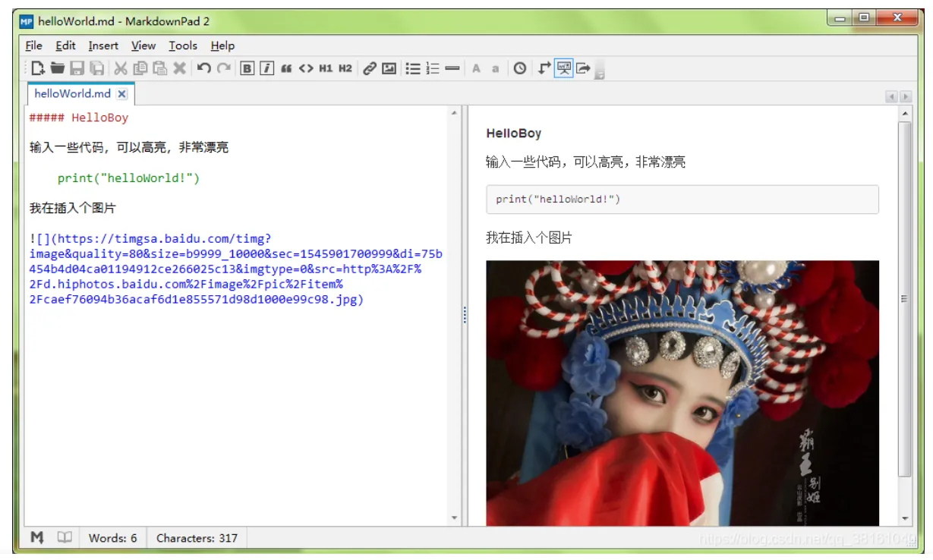This screenshot has height=560, width=933.
Task: Click the editor scrollbar down arrow
Action: [455, 518]
